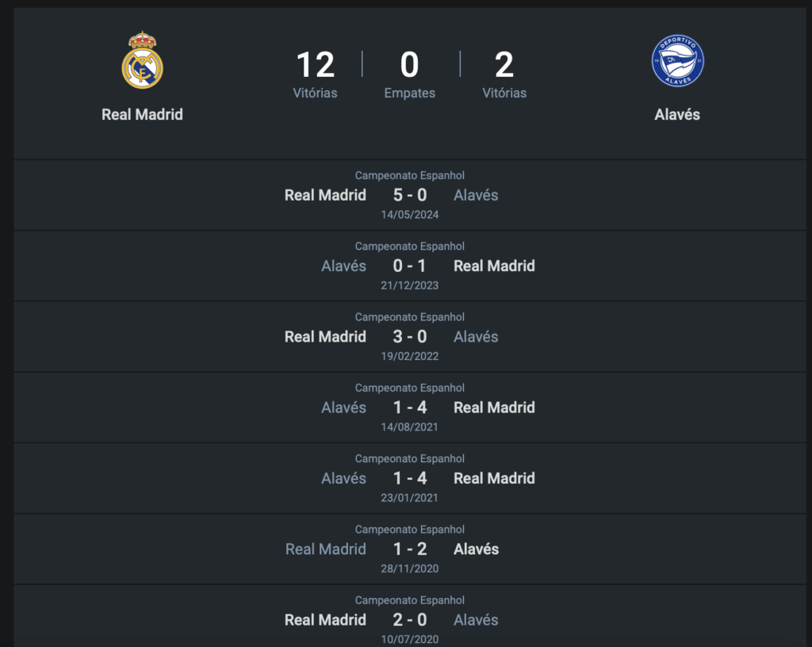The height and width of the screenshot is (647, 812).
Task: Open the match dated 23/01/2021
Action: pos(410,498)
